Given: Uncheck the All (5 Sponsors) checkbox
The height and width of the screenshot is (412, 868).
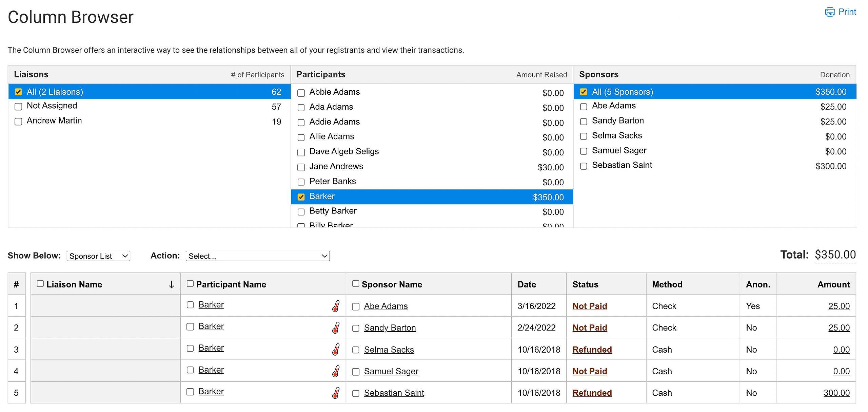Looking at the screenshot, I should coord(584,92).
